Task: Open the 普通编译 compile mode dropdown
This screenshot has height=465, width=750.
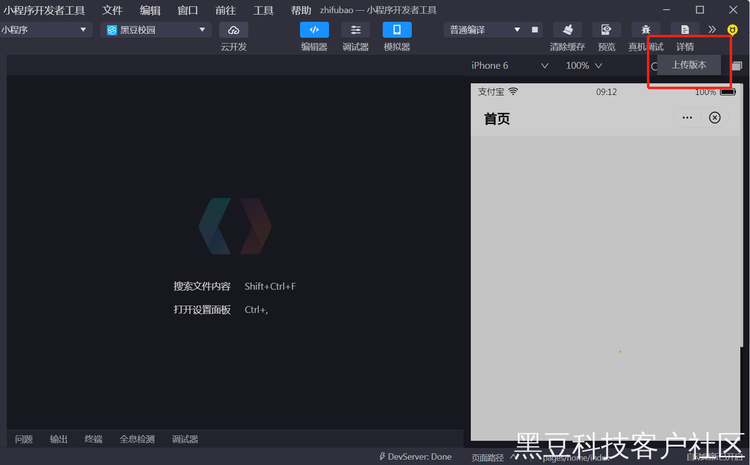Action: (x=485, y=30)
